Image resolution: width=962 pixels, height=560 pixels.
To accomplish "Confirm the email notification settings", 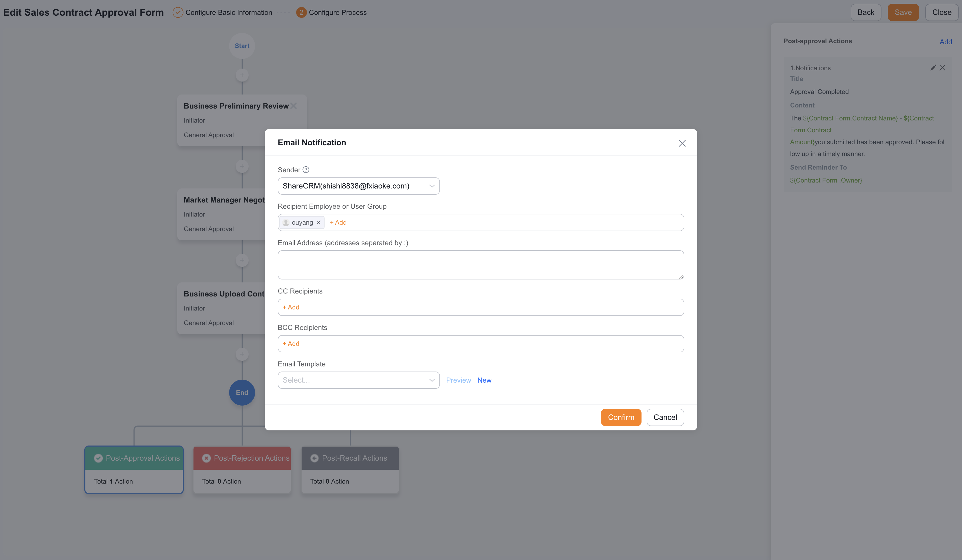I will [x=621, y=417].
